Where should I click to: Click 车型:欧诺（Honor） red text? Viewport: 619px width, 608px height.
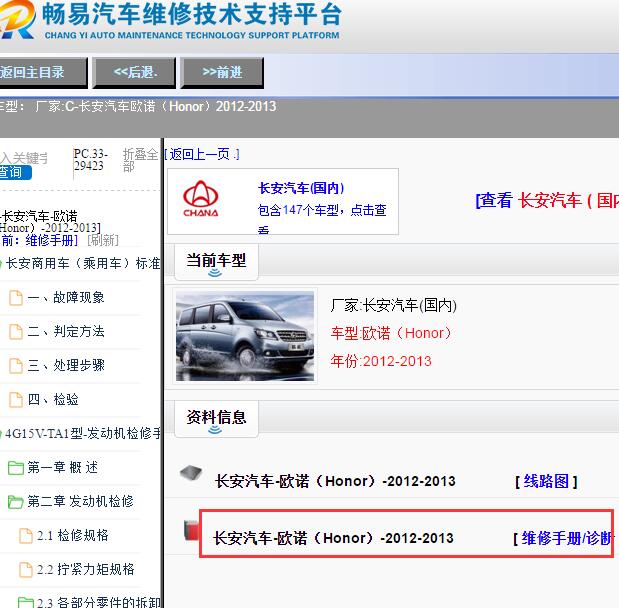tap(391, 333)
